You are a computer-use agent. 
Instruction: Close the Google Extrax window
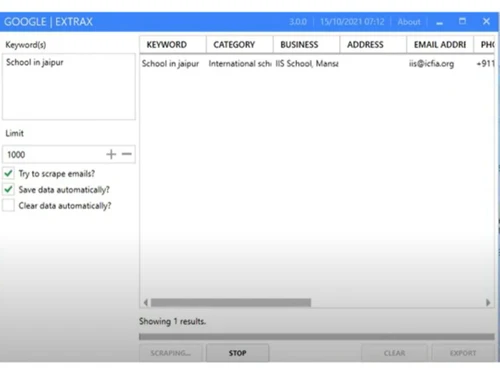pos(486,21)
